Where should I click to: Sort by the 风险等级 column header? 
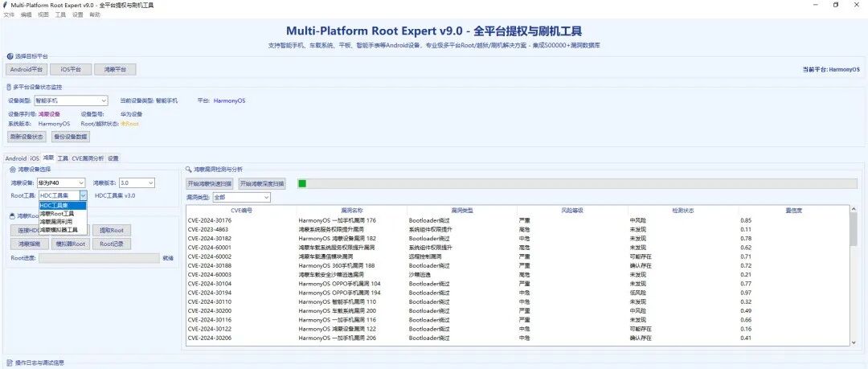tap(572, 211)
